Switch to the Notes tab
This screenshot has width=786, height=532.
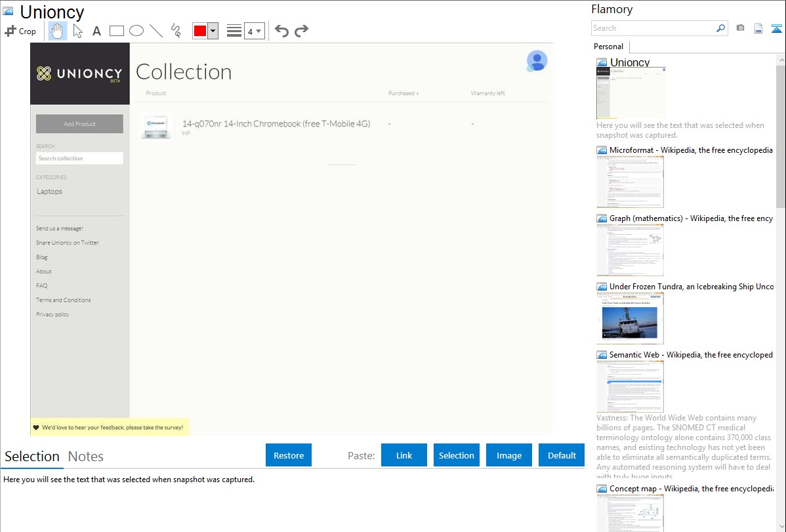[86, 457]
